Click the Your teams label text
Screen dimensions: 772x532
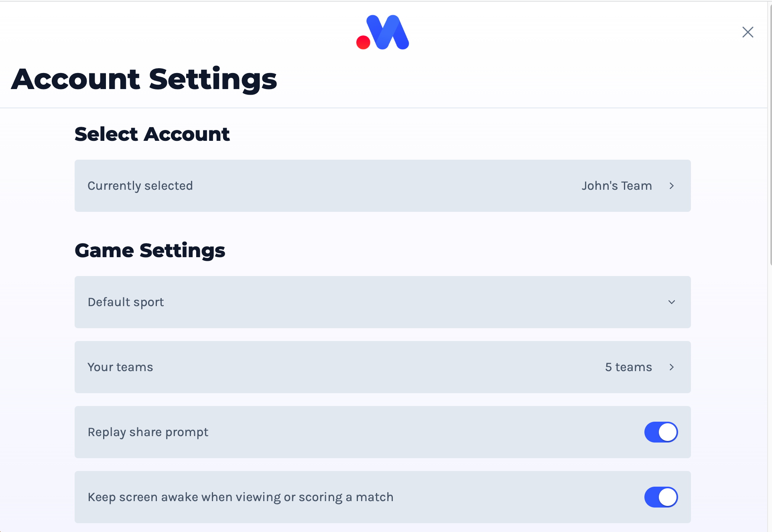(x=120, y=367)
